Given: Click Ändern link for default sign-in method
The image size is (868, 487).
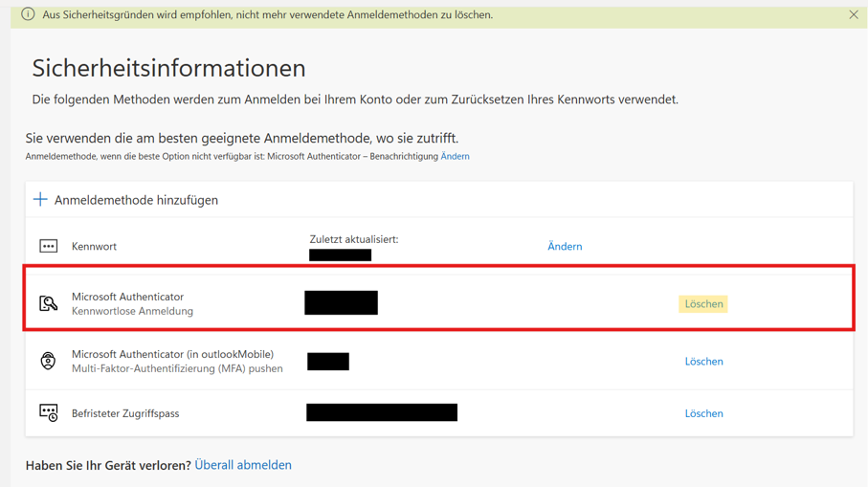Looking at the screenshot, I should 455,157.
